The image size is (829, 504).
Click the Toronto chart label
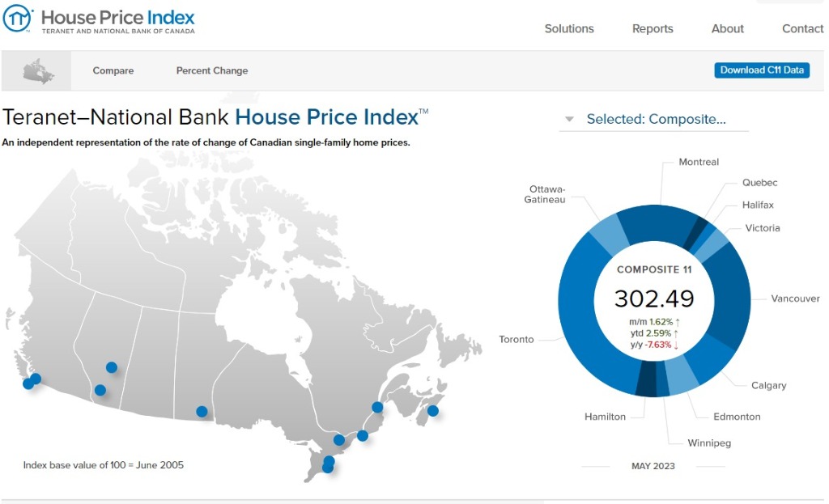[x=516, y=339]
